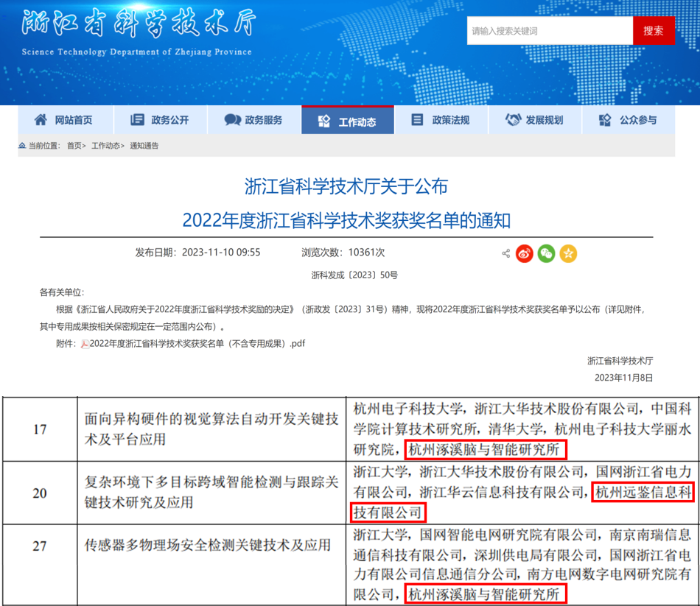Image resolution: width=700 pixels, height=606 pixels.
Task: Click project 复杂环境下多目标跨域智能检测与跟踪关键技术研究及应用
Action: pos(211,493)
